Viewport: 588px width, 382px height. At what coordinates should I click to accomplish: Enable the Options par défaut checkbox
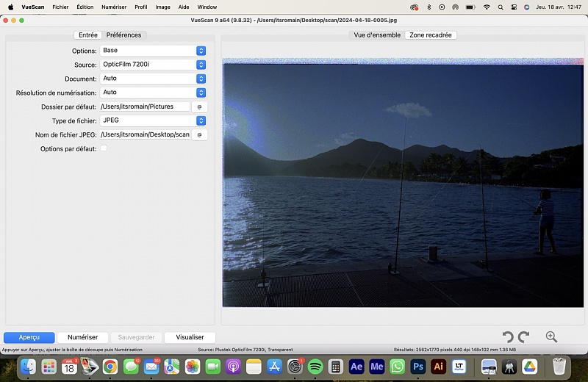click(104, 148)
